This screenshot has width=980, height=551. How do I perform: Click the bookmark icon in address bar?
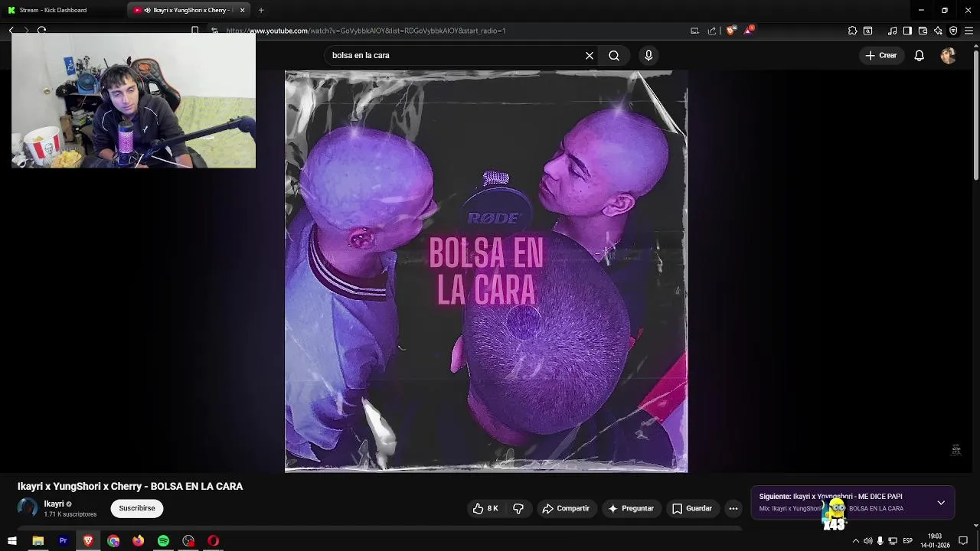click(x=195, y=31)
